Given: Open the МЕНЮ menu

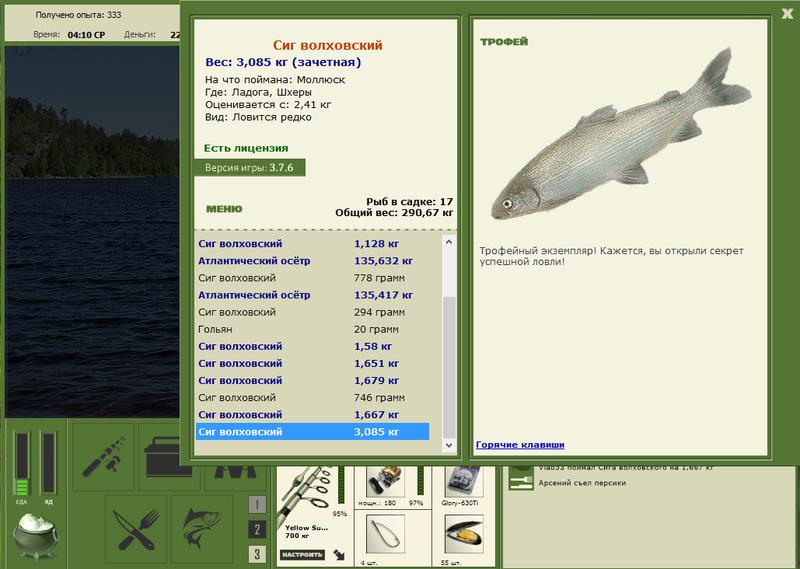Looking at the screenshot, I should coord(224,209).
